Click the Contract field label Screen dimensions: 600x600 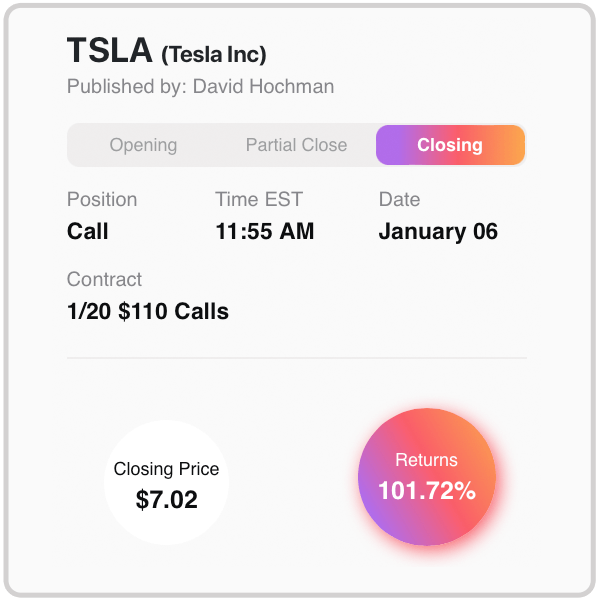tap(104, 279)
